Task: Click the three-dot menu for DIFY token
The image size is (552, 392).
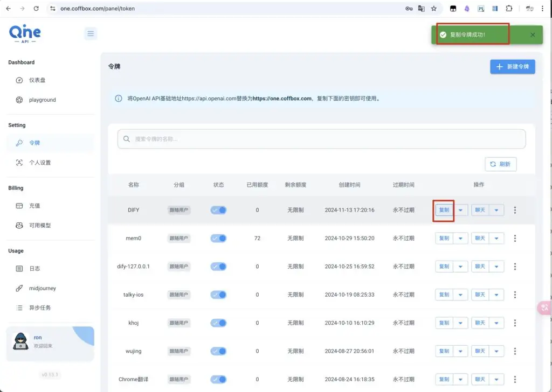Action: coord(515,210)
